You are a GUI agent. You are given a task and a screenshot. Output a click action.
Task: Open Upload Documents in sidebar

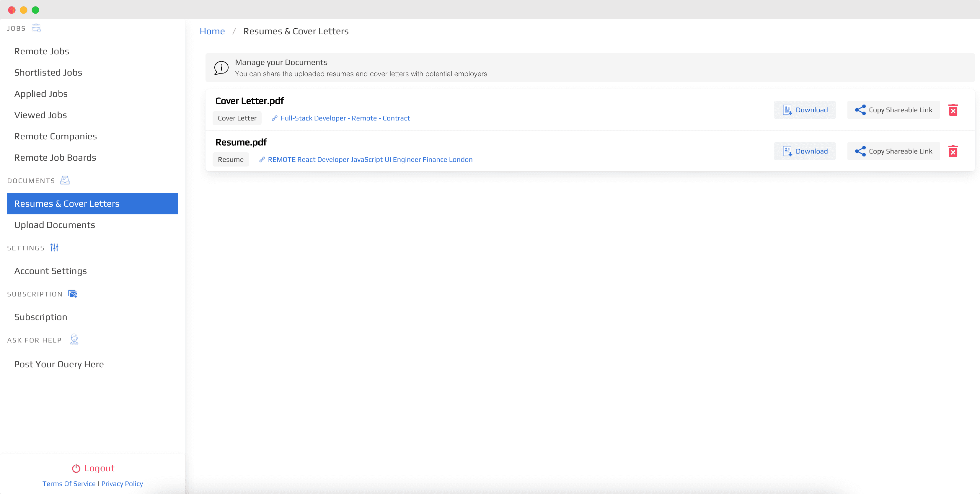pos(54,225)
